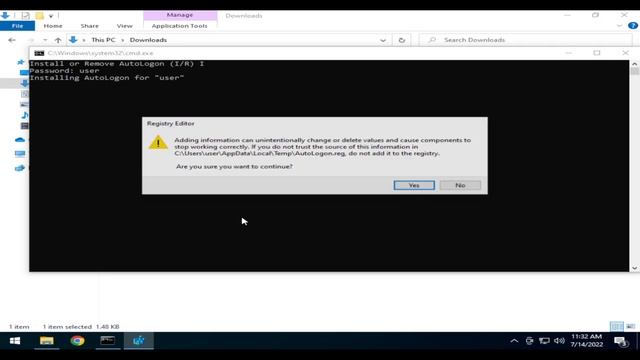The image size is (640, 360).
Task: Open File Explorer from taskbar
Action: 47,341
